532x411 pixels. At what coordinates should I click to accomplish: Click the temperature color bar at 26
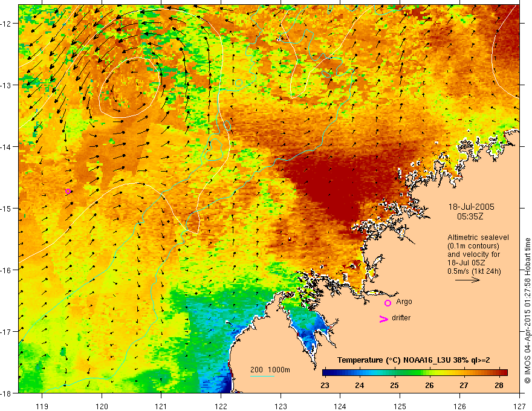(x=430, y=373)
